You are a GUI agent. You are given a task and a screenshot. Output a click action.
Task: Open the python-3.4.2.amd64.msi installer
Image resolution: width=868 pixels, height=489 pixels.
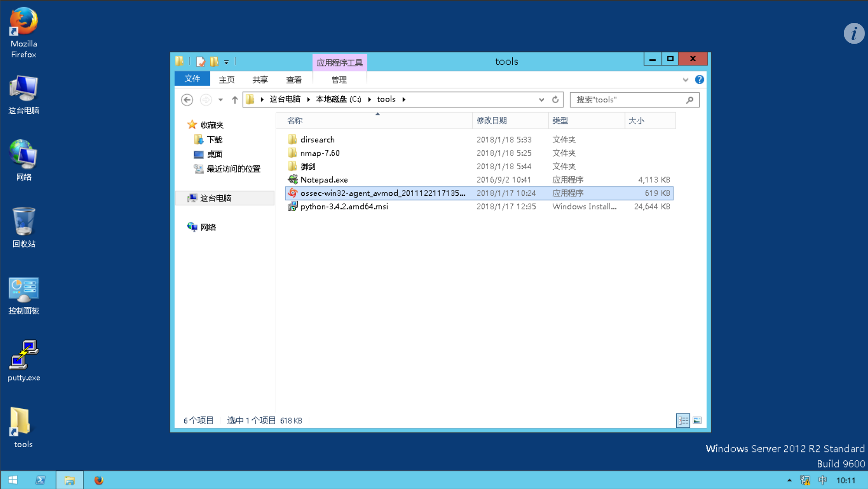(x=344, y=206)
